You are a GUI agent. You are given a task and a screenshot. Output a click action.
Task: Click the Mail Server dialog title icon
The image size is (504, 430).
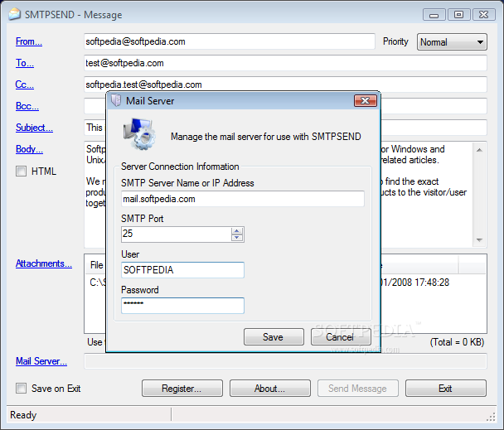[x=116, y=100]
